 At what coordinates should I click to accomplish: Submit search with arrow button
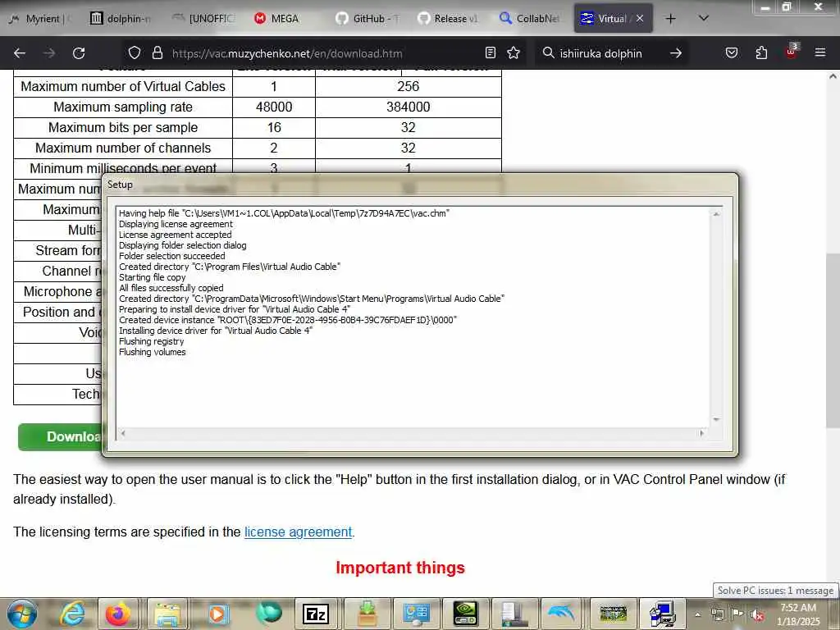click(x=676, y=53)
